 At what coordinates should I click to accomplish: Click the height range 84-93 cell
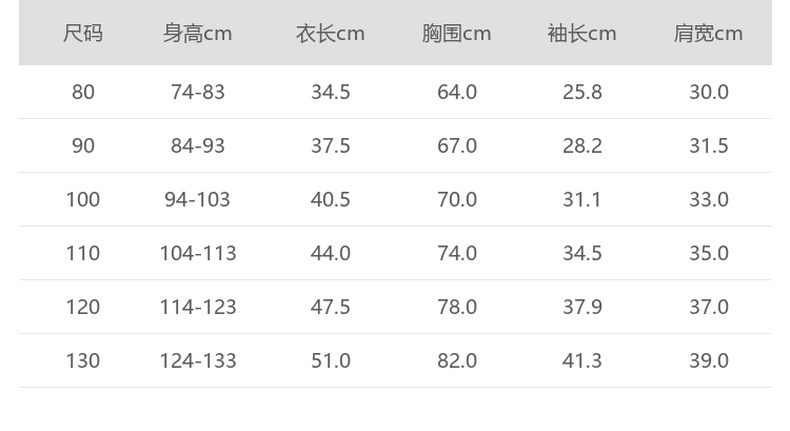pyautogui.click(x=197, y=146)
